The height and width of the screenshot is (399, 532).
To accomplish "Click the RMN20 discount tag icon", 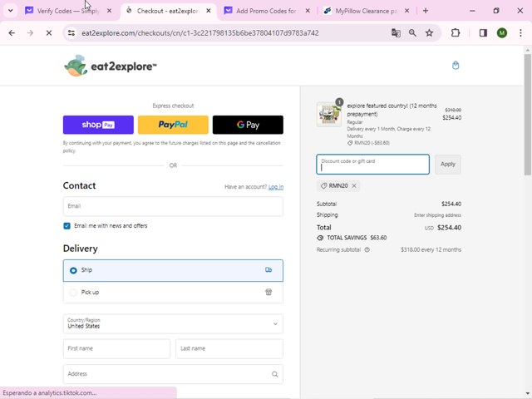I will click(x=323, y=186).
